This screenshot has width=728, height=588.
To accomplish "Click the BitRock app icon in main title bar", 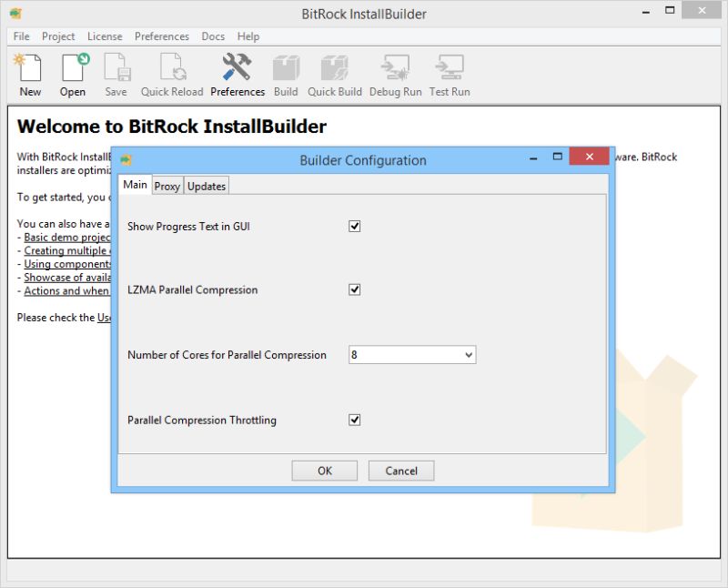I will point(15,14).
